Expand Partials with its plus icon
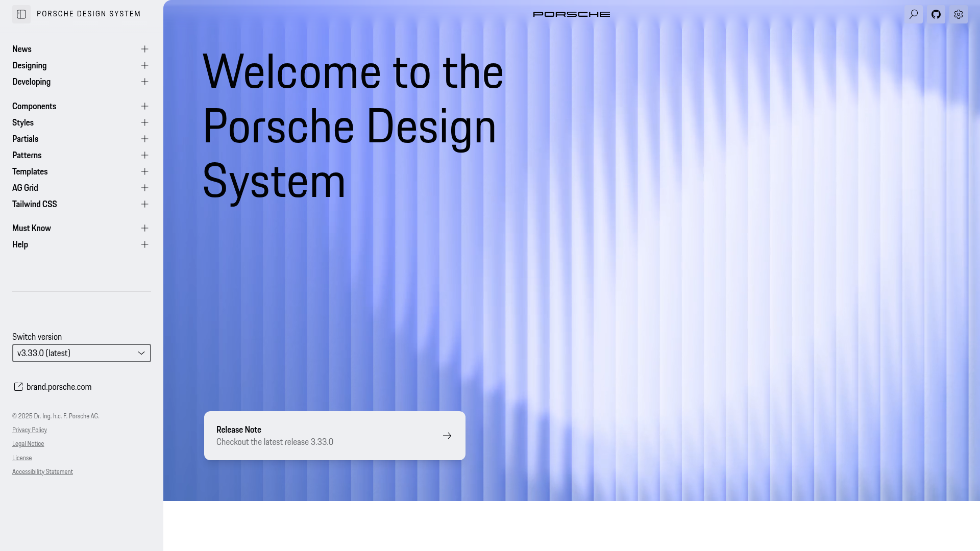This screenshot has height=551, width=980. point(144,139)
